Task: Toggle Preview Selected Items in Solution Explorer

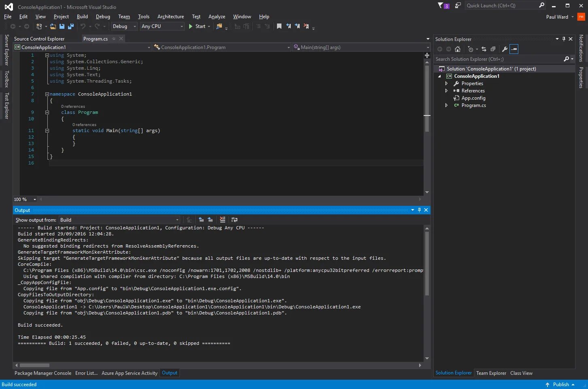Action: pos(514,49)
